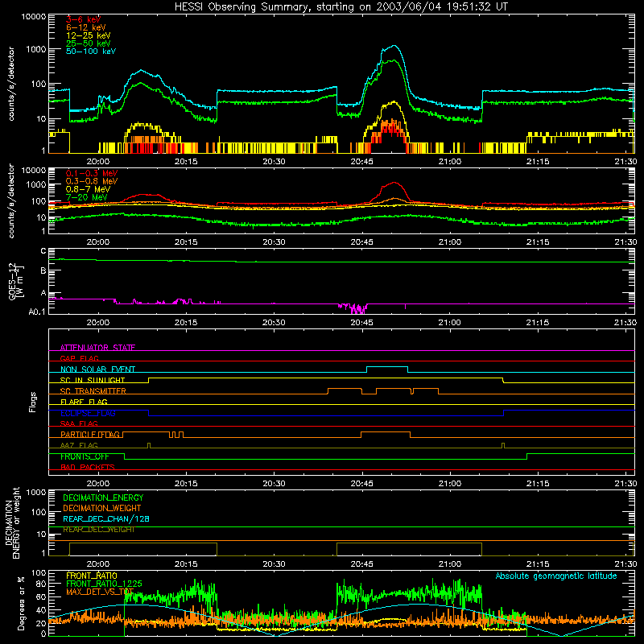Click the GAP_FLAG label

(79, 358)
